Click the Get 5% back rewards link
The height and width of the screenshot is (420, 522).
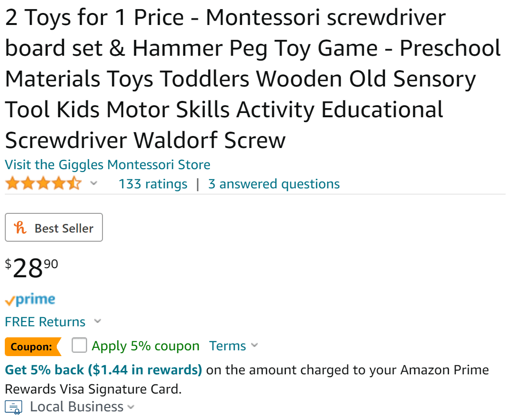pyautogui.click(x=103, y=370)
